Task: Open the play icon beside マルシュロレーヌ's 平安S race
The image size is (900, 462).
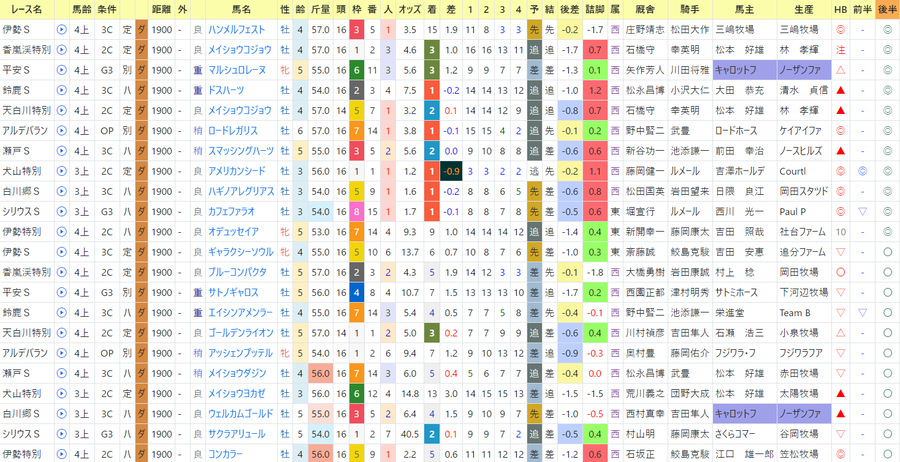Action: tap(62, 70)
